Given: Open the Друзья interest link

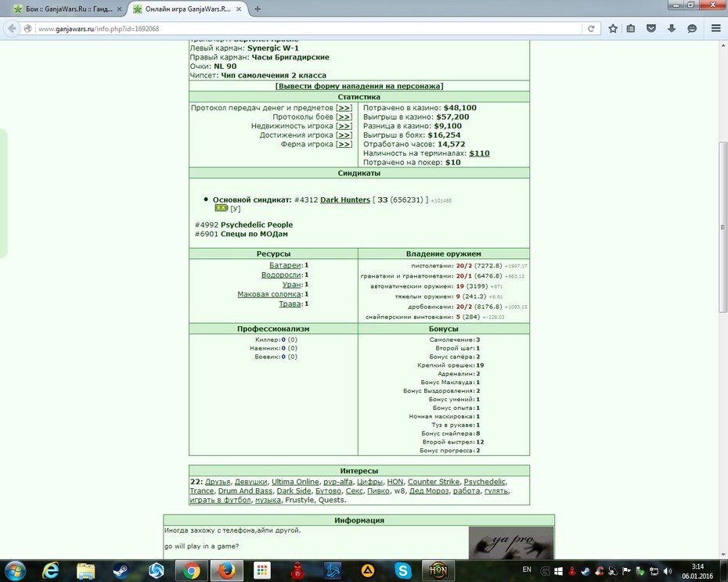Looking at the screenshot, I should click(218, 482).
